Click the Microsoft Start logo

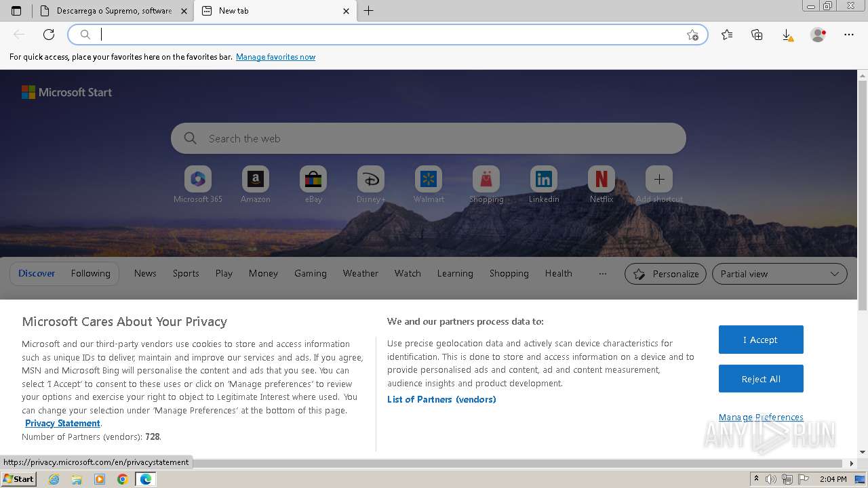[66, 92]
